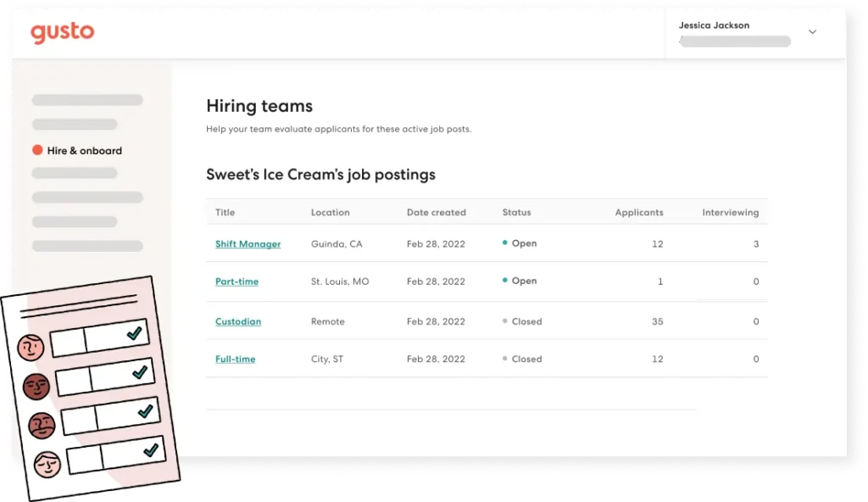Screen dimensions: 868x502
Task: Click the Title column header
Action: (x=225, y=212)
